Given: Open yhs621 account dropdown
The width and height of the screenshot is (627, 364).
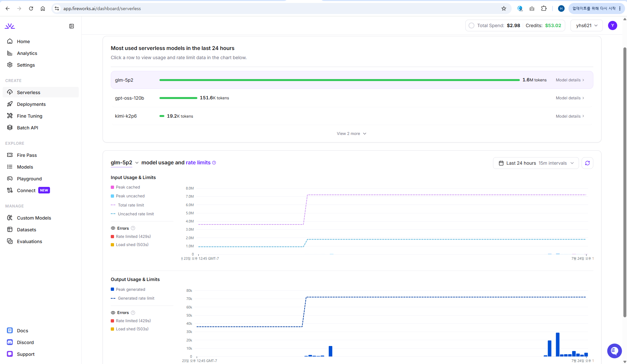Looking at the screenshot, I should (x=586, y=25).
